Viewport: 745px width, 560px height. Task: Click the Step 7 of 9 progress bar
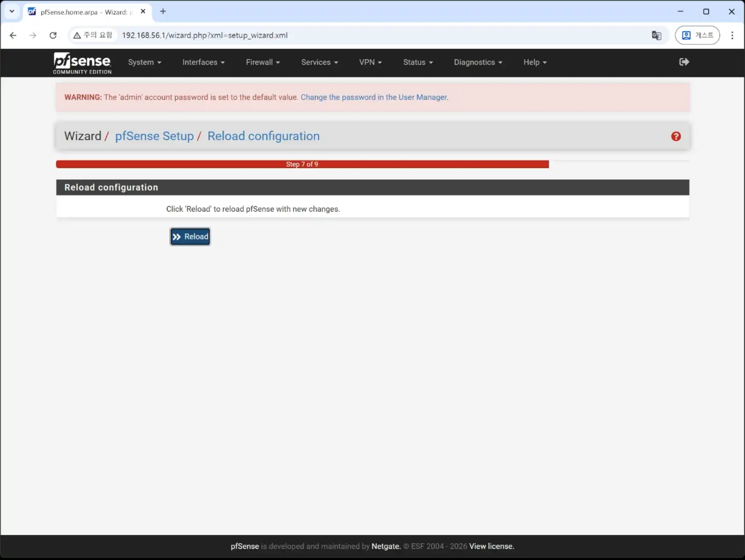point(302,164)
